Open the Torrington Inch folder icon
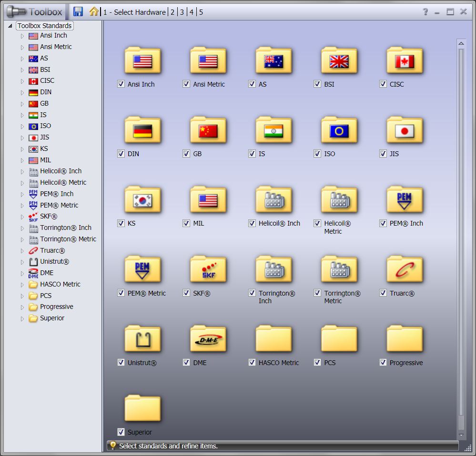The height and width of the screenshot is (456, 476). pos(273,269)
